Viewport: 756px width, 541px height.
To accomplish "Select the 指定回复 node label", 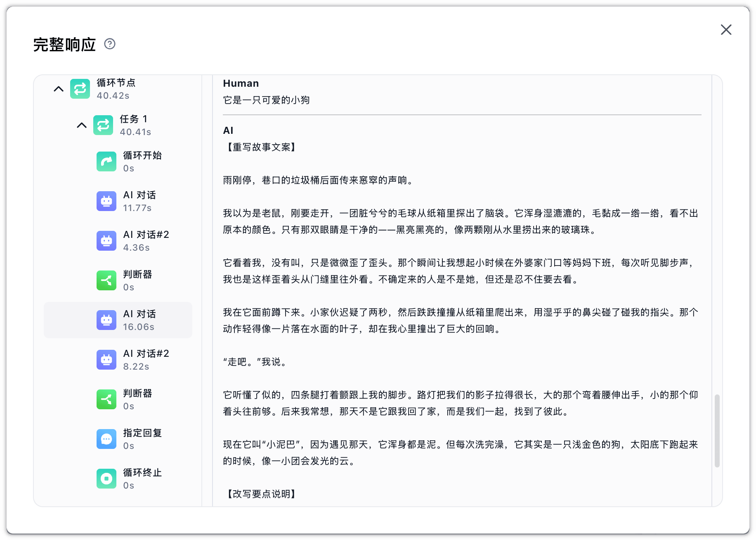I will point(142,433).
